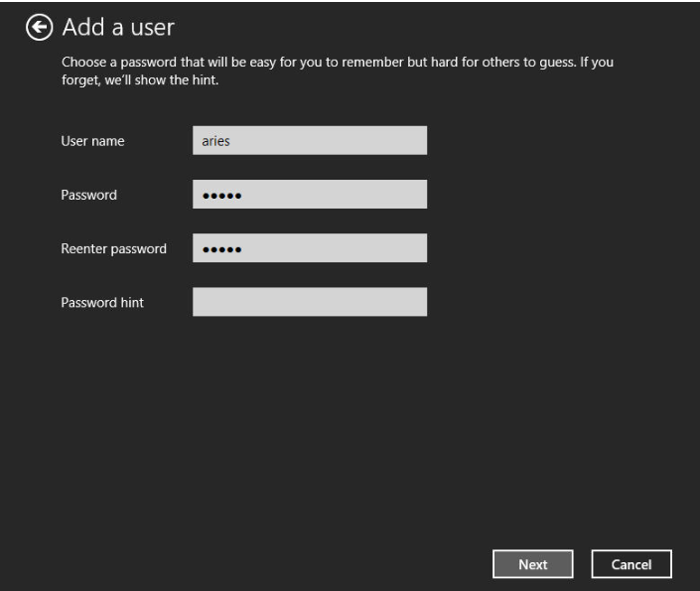Screen dimensions: 700x591
Task: Click the User name field containing aries
Action: (310, 140)
